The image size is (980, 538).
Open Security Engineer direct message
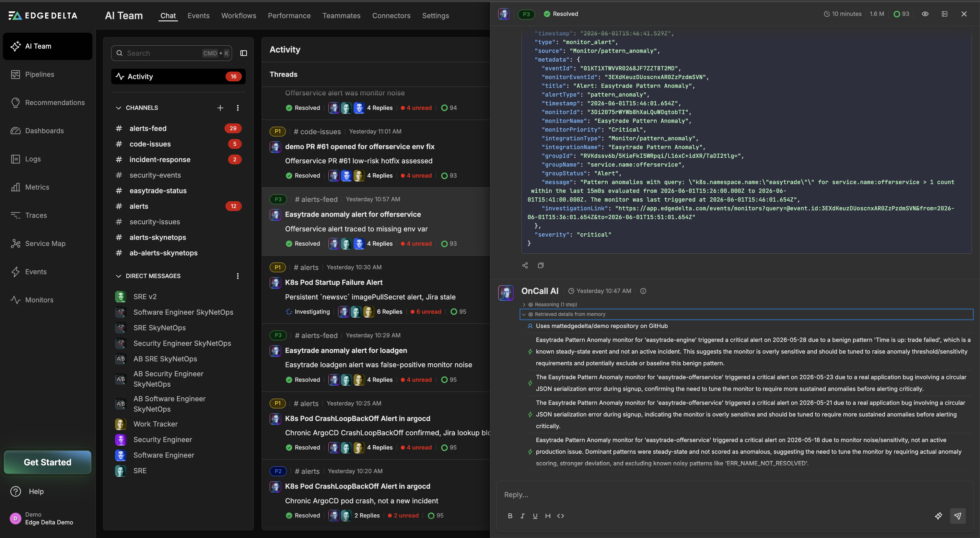[178, 439]
